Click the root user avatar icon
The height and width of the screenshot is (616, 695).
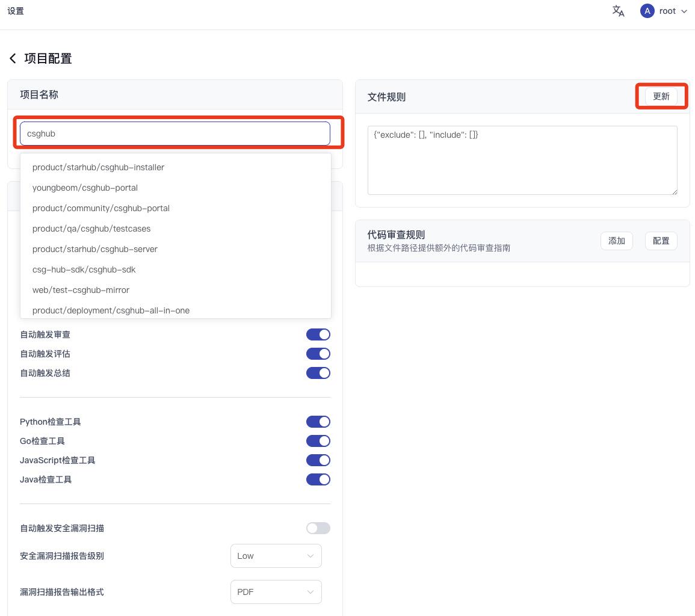click(x=647, y=11)
